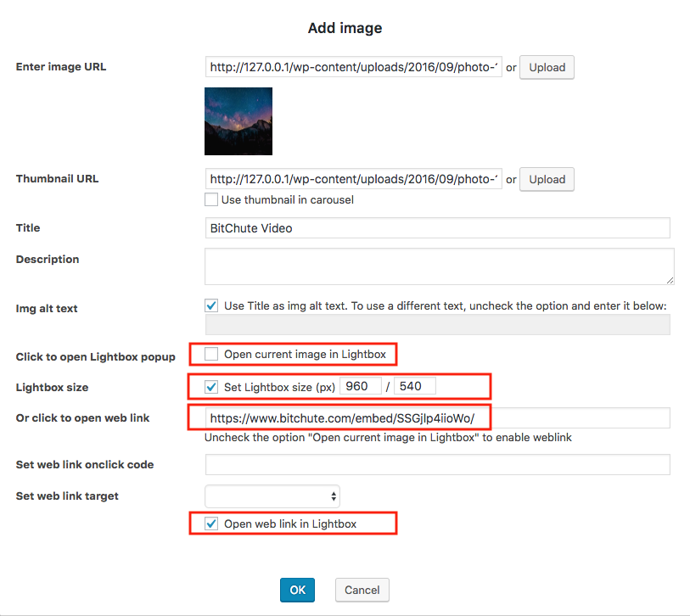Screen dimensions: 690x616
Task: Click Lightbox width field showing 960
Action: coord(361,387)
